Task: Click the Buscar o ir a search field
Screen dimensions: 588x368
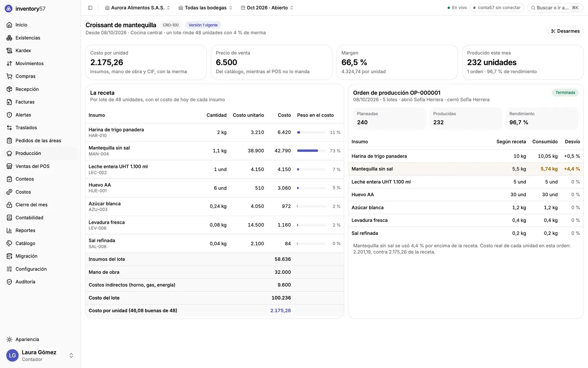Action: tap(555, 8)
